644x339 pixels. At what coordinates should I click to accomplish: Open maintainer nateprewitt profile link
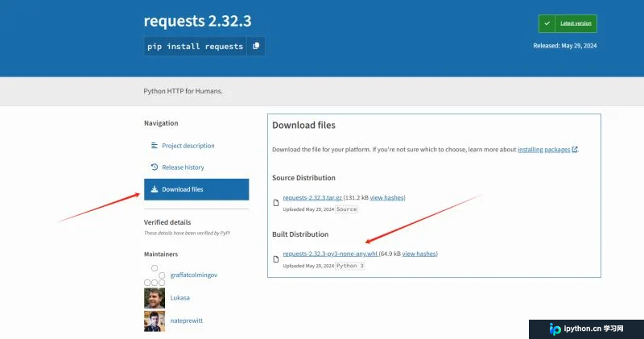coord(187,320)
